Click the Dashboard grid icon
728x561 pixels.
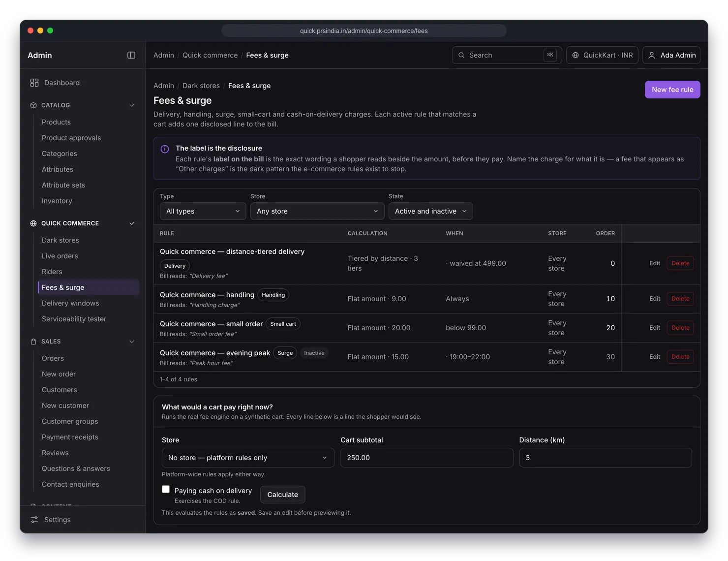tap(34, 83)
